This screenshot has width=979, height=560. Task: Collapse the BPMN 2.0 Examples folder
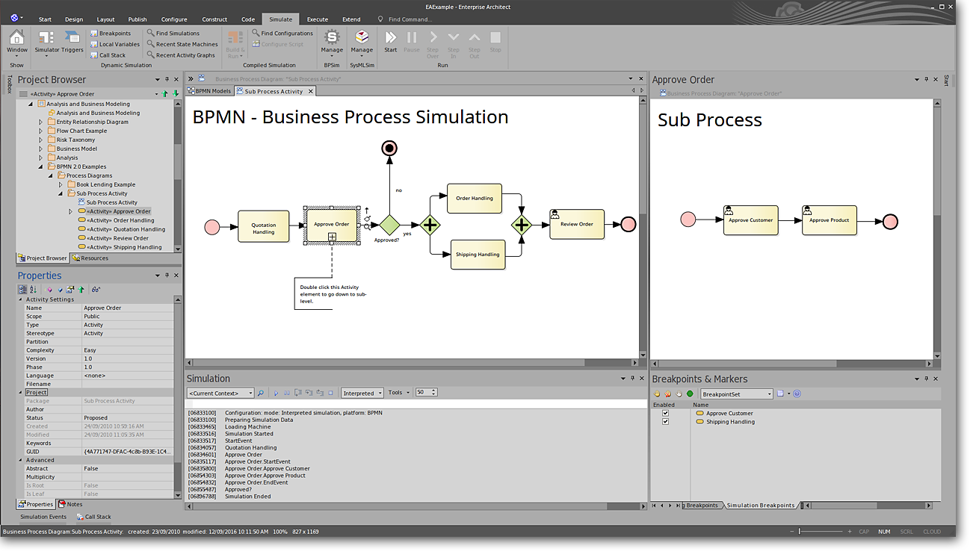point(41,167)
